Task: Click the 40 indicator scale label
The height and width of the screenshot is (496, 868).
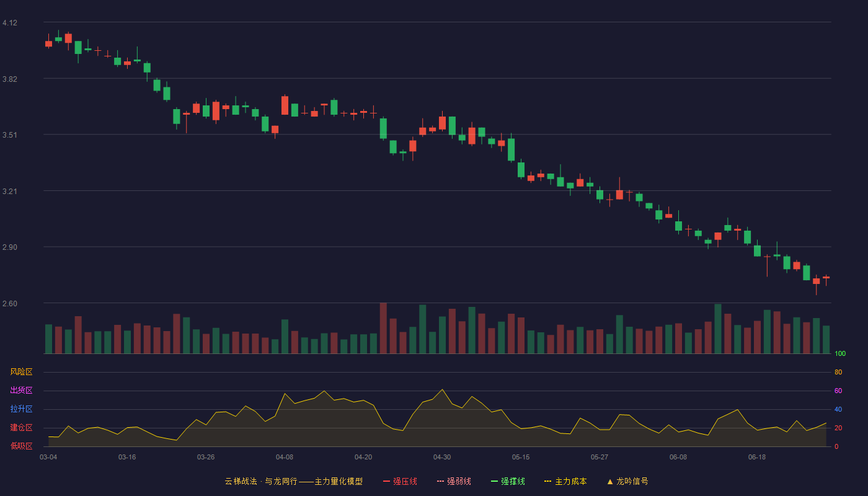Action: point(838,409)
